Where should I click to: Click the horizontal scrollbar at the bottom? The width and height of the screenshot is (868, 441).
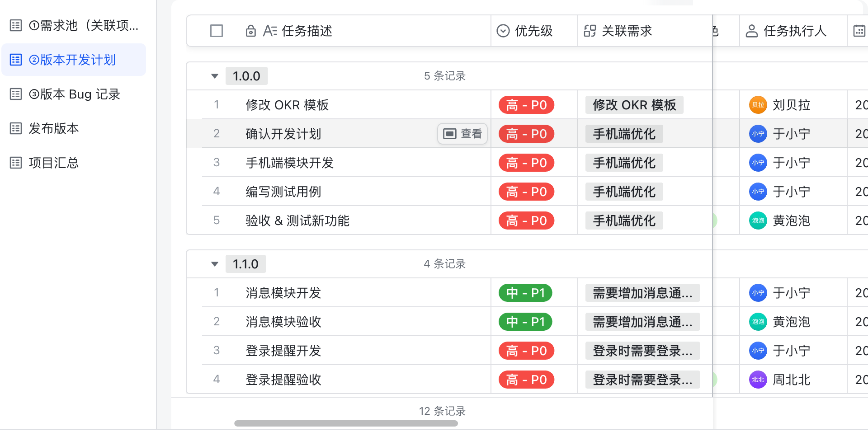pos(346,423)
